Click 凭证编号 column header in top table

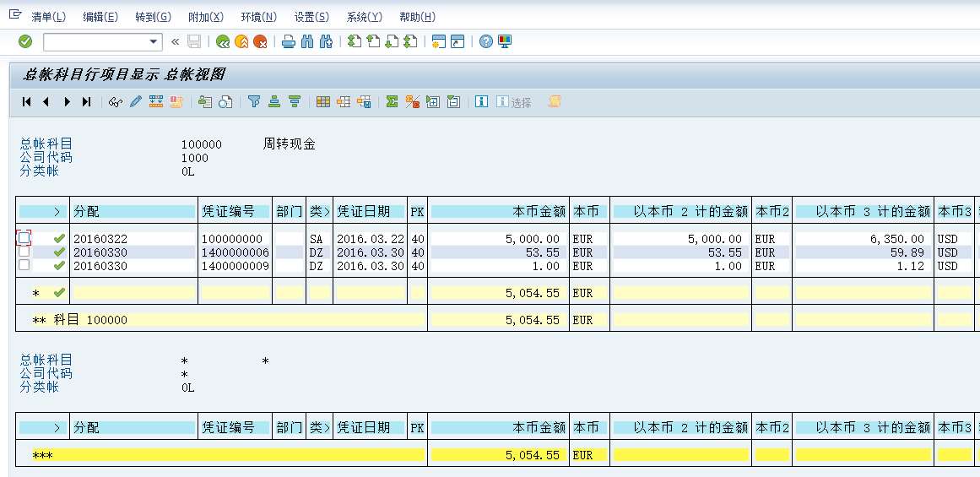(235, 211)
